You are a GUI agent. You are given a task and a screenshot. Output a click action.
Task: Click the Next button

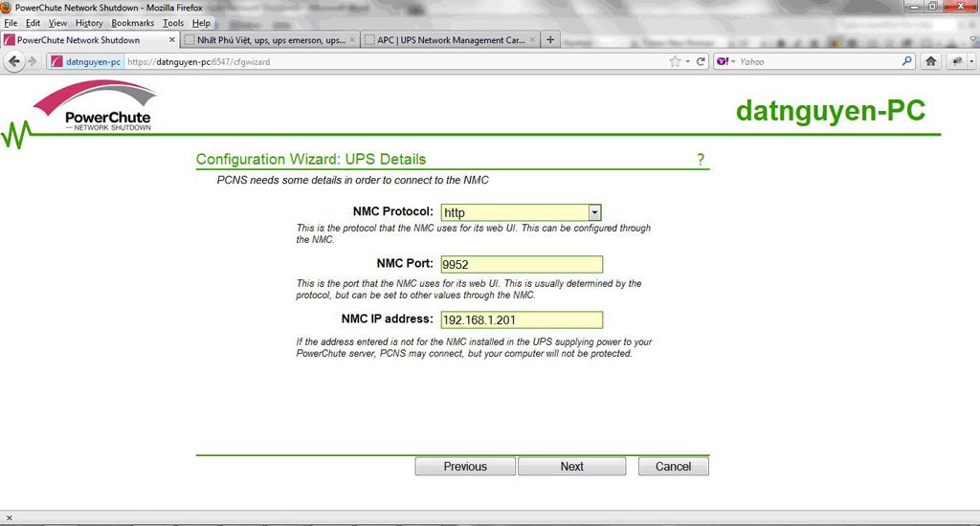(x=572, y=467)
